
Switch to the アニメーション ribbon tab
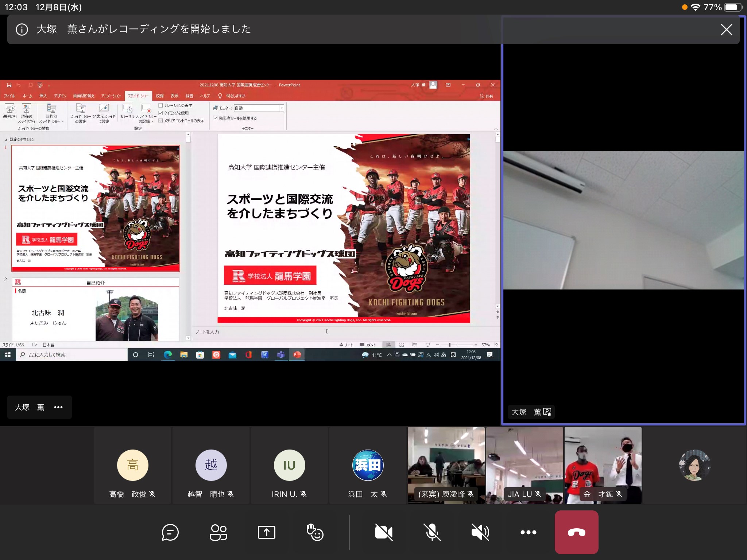click(111, 96)
